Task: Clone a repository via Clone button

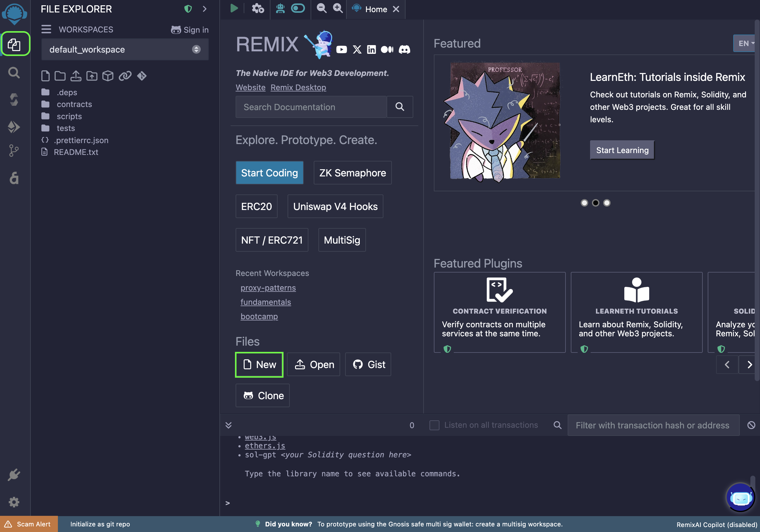Action: [x=262, y=396]
